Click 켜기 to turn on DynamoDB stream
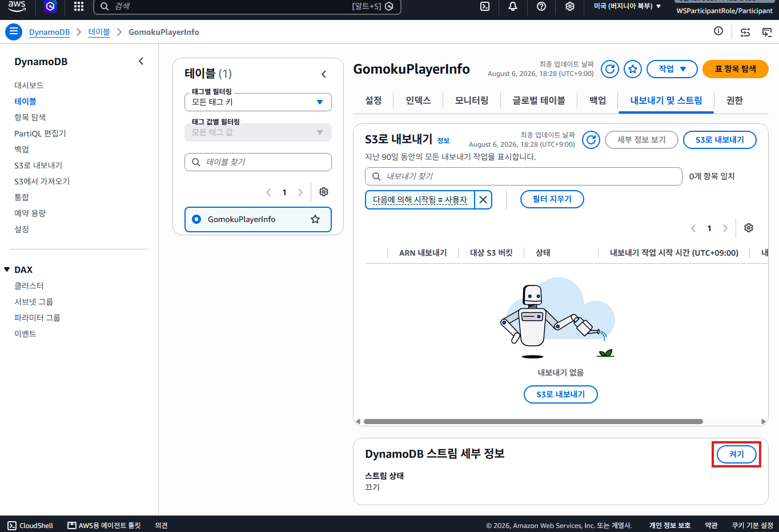 tap(737, 454)
